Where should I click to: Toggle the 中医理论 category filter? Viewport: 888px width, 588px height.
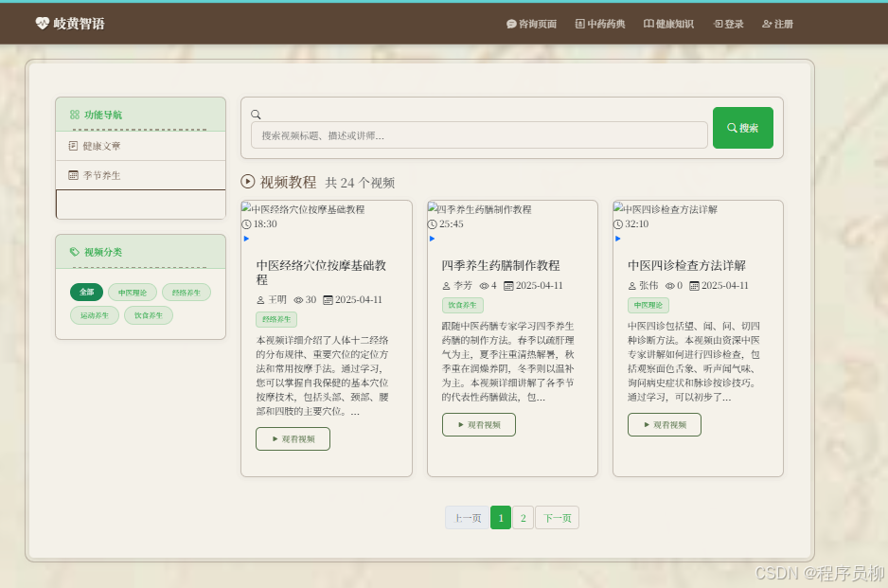click(x=133, y=292)
